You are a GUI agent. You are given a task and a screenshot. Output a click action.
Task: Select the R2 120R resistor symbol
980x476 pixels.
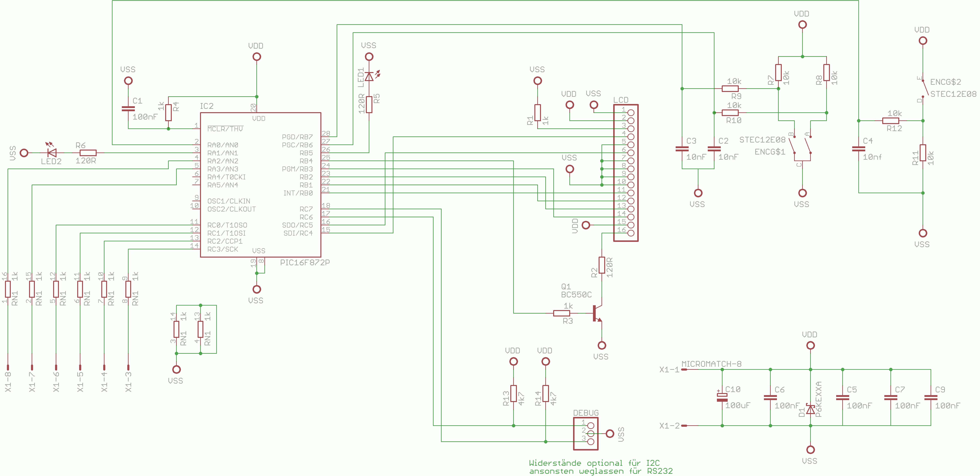pyautogui.click(x=602, y=265)
